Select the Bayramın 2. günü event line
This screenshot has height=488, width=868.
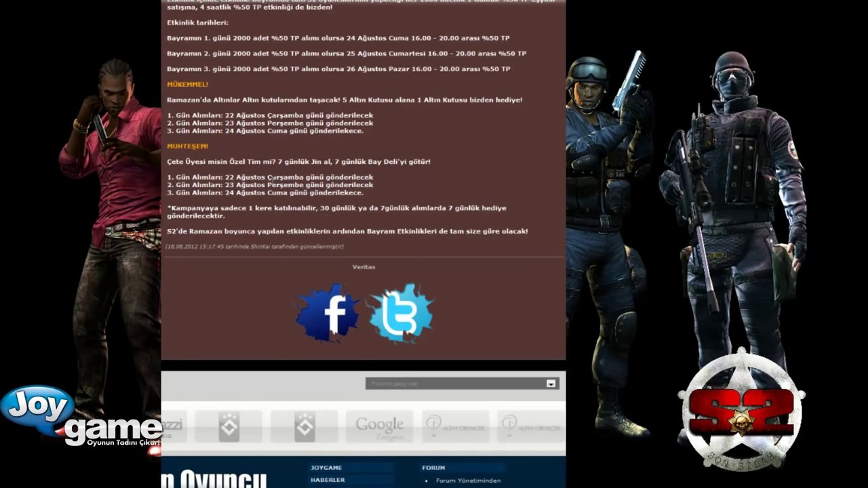pos(347,53)
